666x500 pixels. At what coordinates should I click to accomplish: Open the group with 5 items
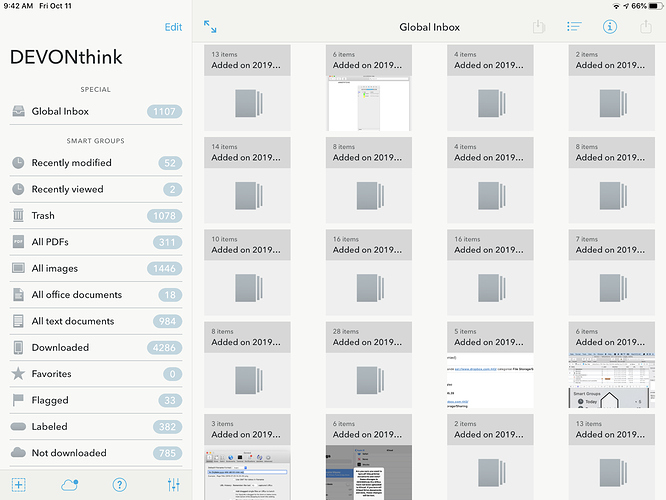[x=490, y=365]
